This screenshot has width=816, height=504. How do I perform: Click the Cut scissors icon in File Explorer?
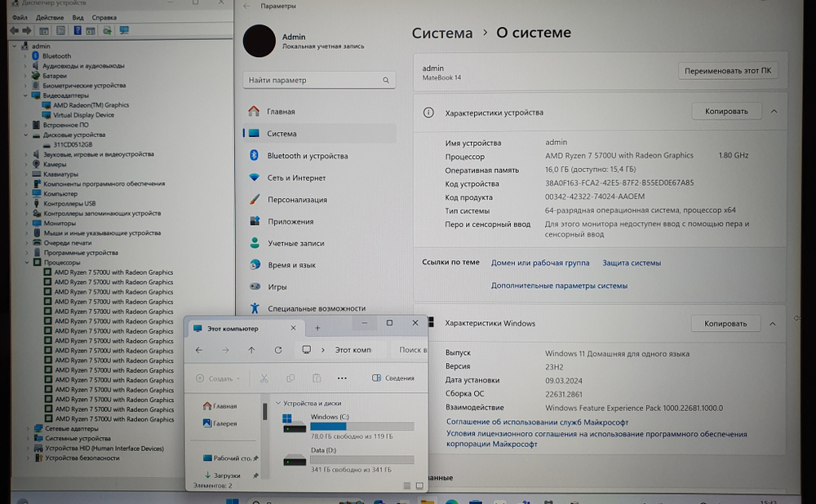pos(265,378)
